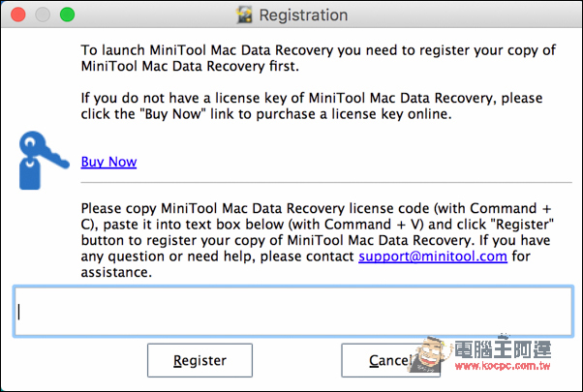The image size is (583, 392).
Task: Click the green zoom window button
Action: 67,15
